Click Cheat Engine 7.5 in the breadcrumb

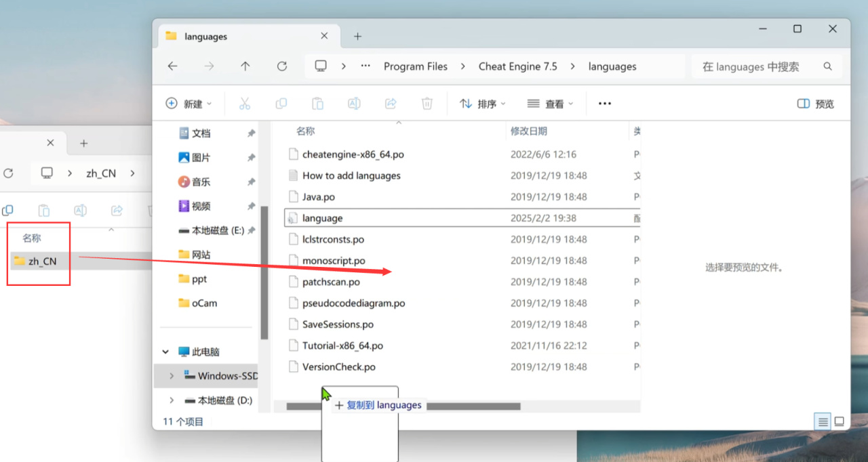pos(518,66)
